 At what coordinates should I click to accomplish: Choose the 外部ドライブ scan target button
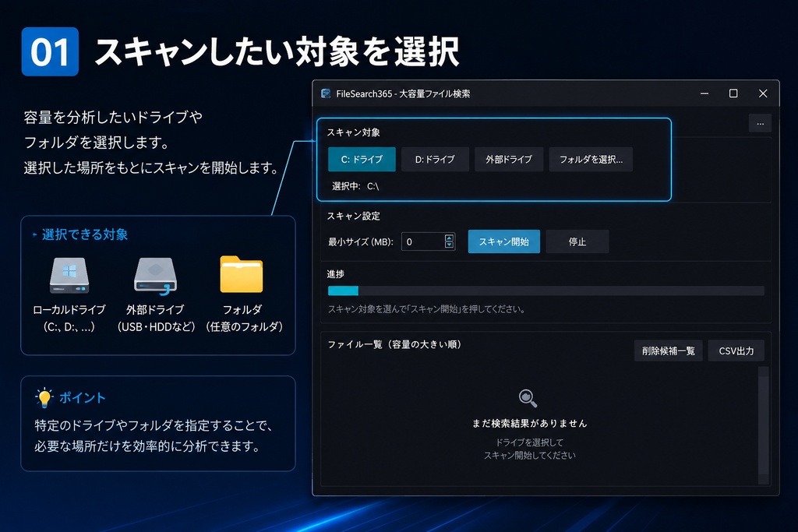pyautogui.click(x=508, y=159)
